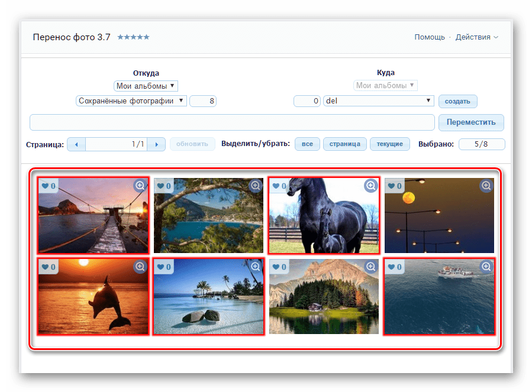This screenshot has height=392, width=532.
Task: Open the destination 'Мои альбомы' dropdown under Куда
Action: pos(385,86)
